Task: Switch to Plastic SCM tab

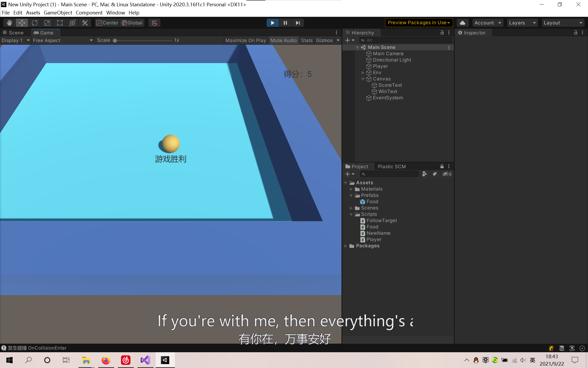Action: 392,166
